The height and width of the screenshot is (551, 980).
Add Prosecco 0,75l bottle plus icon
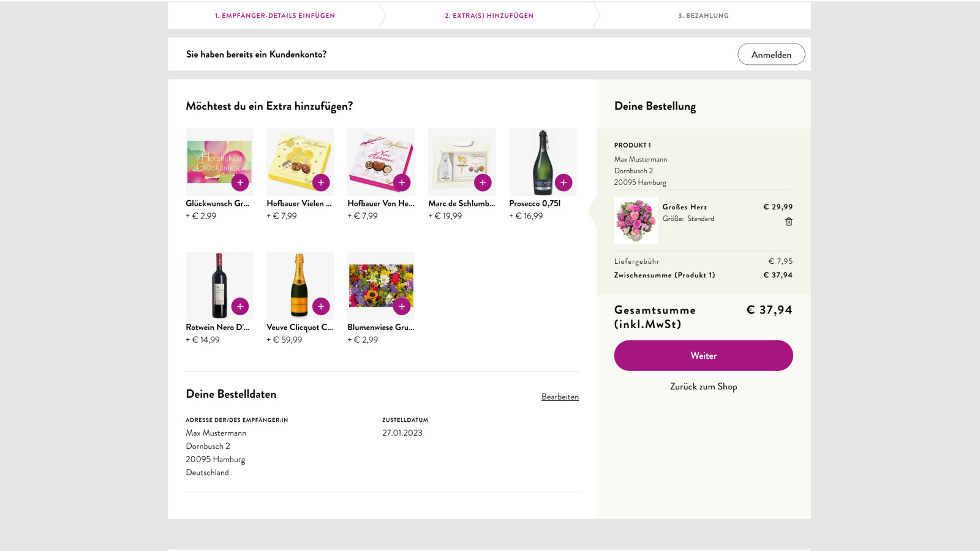(563, 182)
